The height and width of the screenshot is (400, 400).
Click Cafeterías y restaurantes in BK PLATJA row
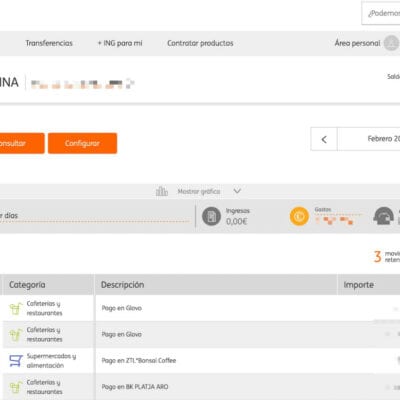[44, 387]
